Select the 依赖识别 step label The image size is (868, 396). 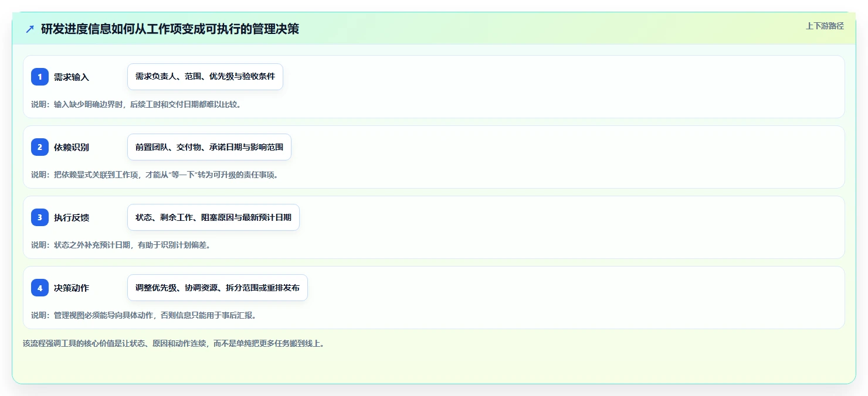(x=72, y=147)
